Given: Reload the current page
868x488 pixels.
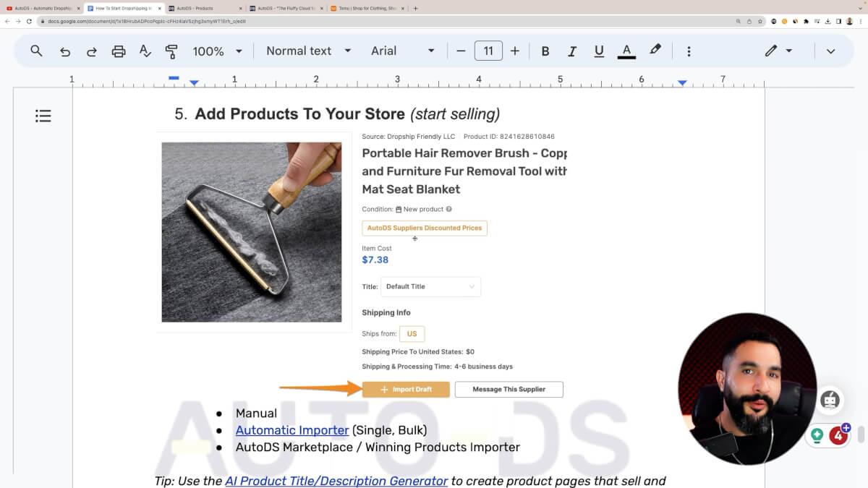Looking at the screenshot, I should 29,22.
